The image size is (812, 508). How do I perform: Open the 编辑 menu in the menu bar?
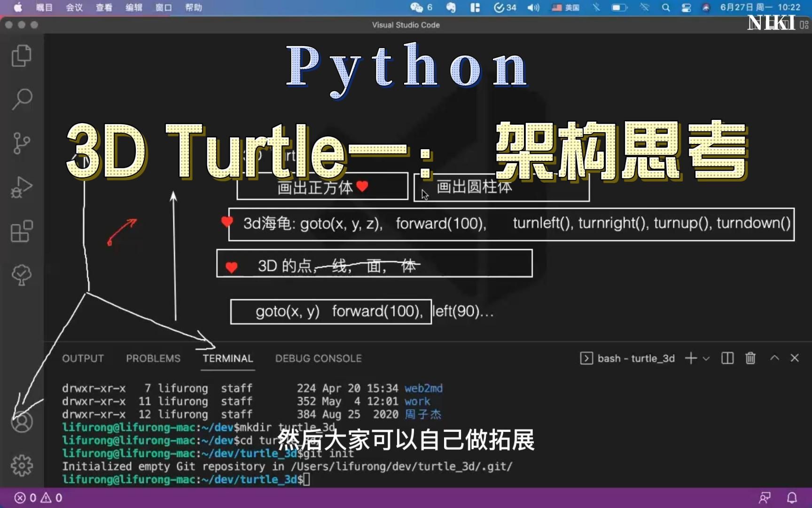(x=133, y=8)
